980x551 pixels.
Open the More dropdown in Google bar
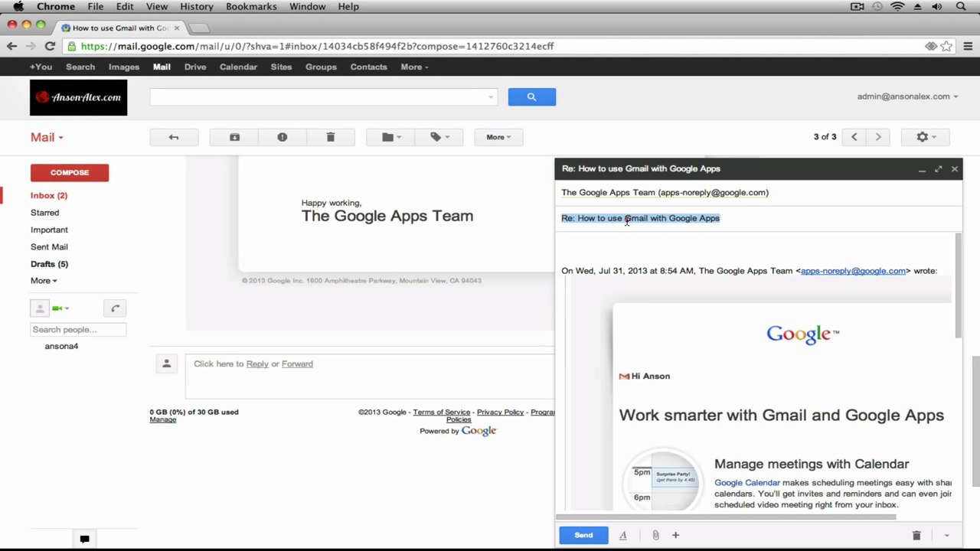pyautogui.click(x=414, y=67)
